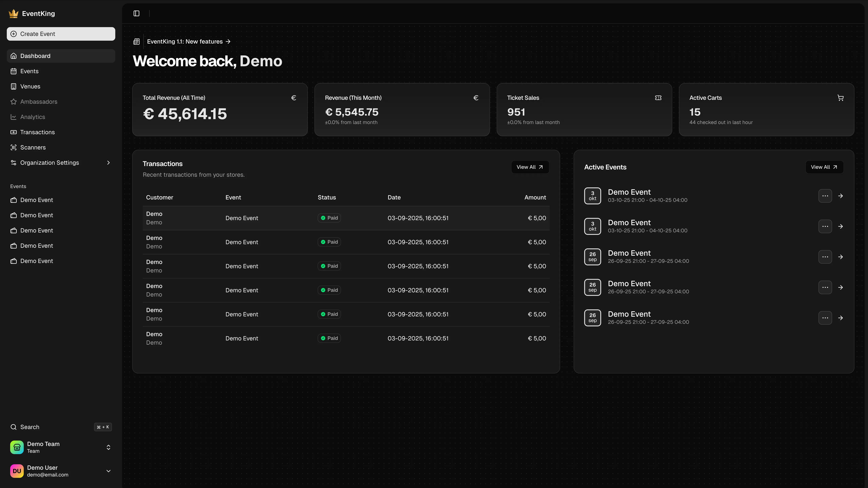Go to Transactions in sidebar navigation
This screenshot has height=488, width=868.
[37, 132]
